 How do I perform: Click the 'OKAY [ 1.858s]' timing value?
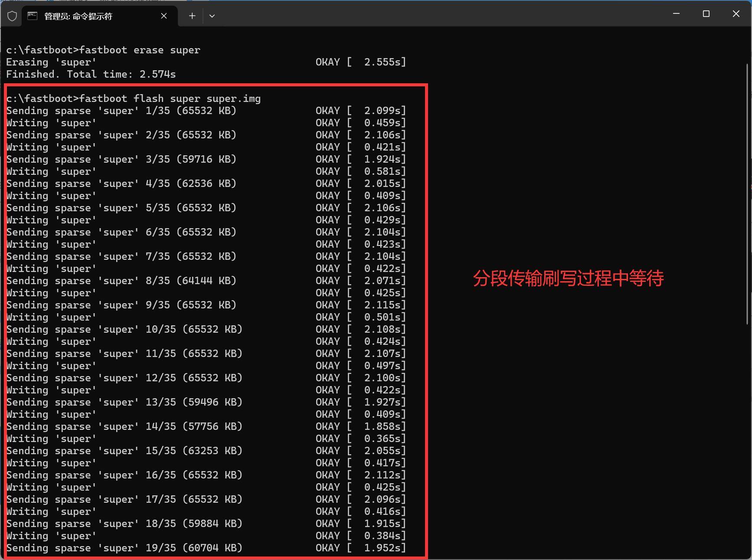point(361,426)
